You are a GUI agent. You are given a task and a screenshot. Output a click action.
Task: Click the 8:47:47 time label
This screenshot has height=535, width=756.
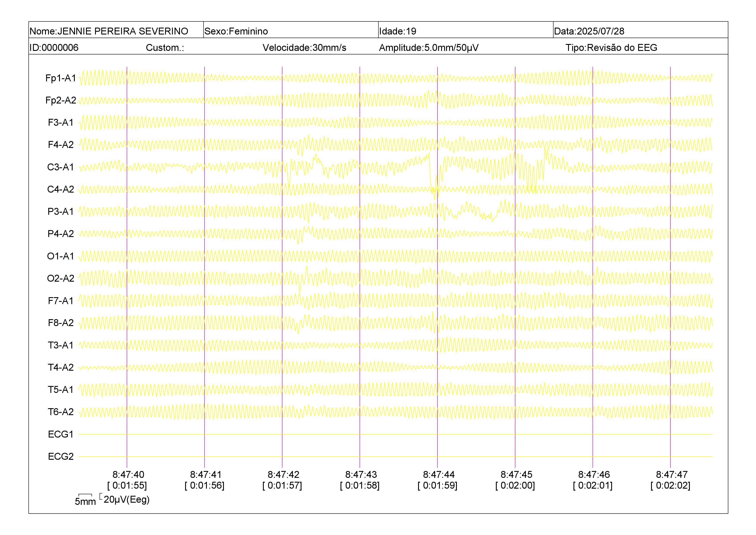(672, 475)
